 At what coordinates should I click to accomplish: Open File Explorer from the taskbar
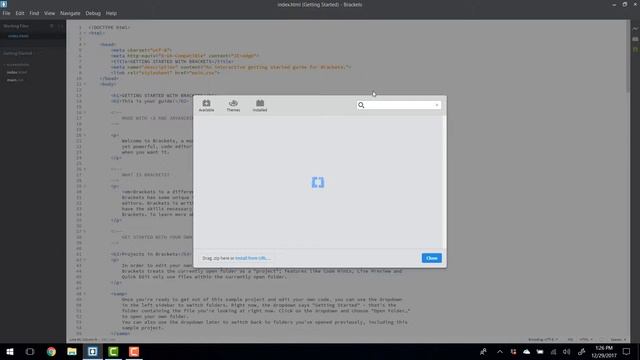[x=72, y=351]
